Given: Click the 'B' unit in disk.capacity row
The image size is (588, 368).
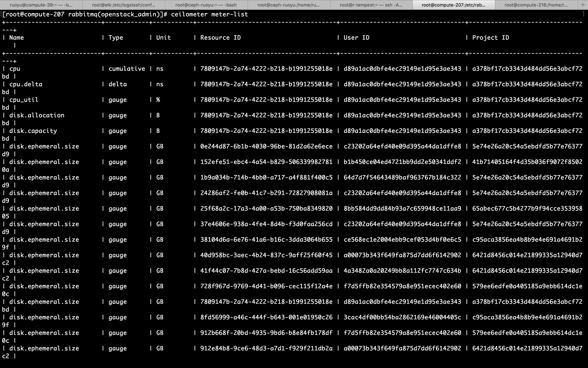Looking at the screenshot, I should click(x=158, y=131).
